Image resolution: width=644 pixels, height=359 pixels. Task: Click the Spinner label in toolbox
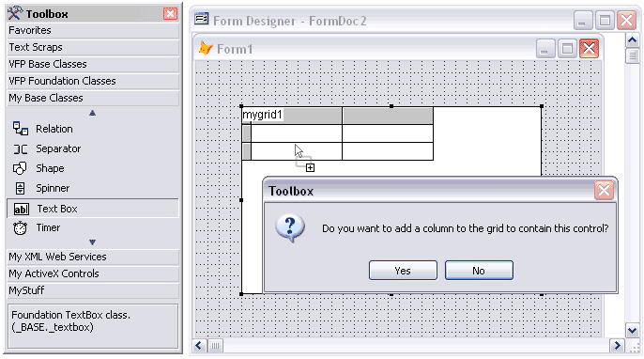pyautogui.click(x=53, y=188)
